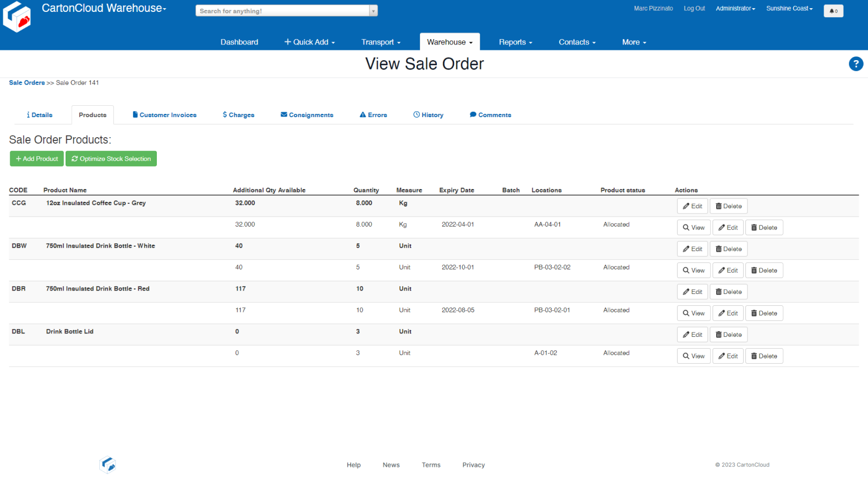The height and width of the screenshot is (488, 868).
Task: Expand the Quick Add menu
Action: tap(310, 42)
